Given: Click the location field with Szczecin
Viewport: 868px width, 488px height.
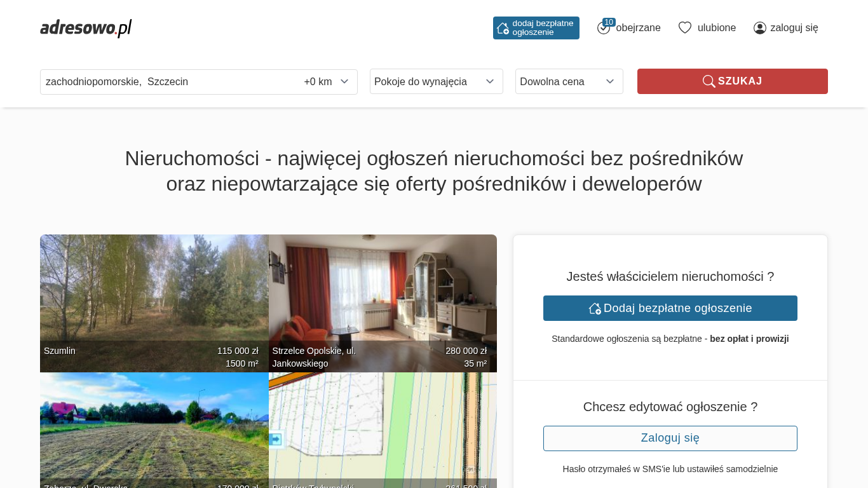Looking at the screenshot, I should coord(165,82).
